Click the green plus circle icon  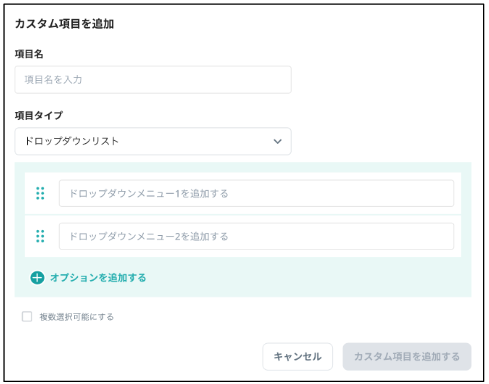point(37,277)
